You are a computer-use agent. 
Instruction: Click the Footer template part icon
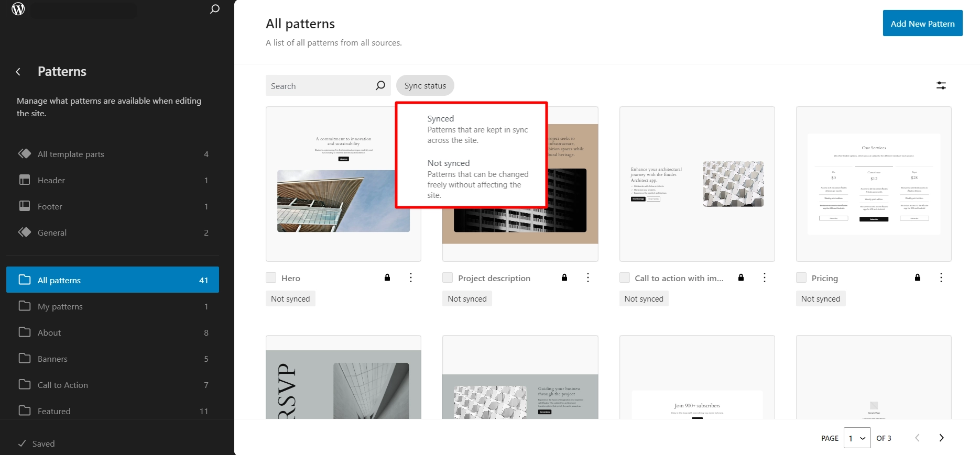tap(25, 206)
